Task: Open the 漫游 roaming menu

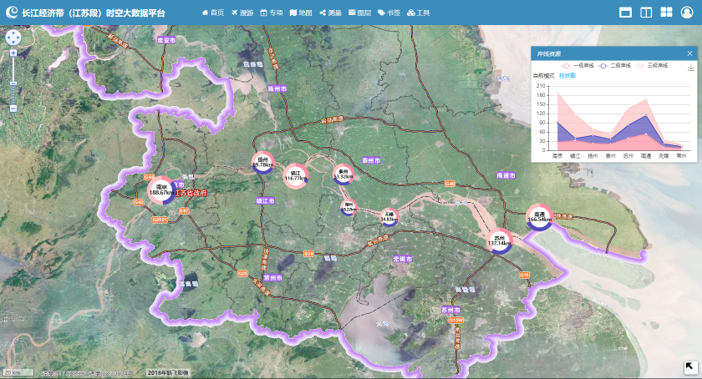Action: coord(242,13)
